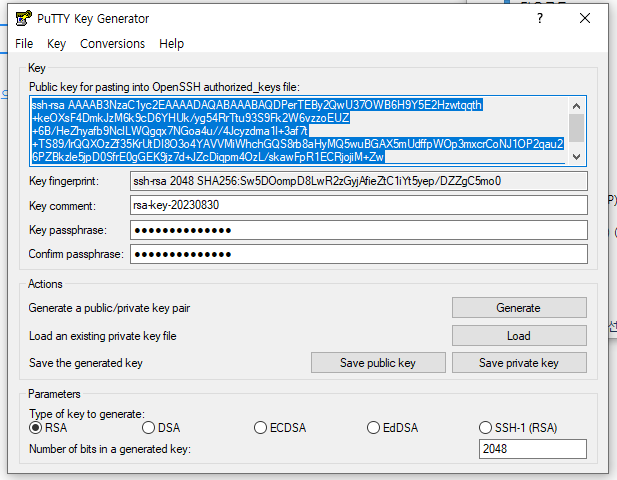617x480 pixels.
Task: Click the Load button
Action: pos(519,336)
